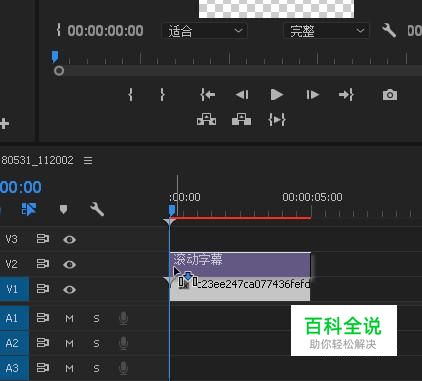Image resolution: width=422 pixels, height=381 pixels.
Task: Click the timeline playhead timecode field
Action: (21, 187)
